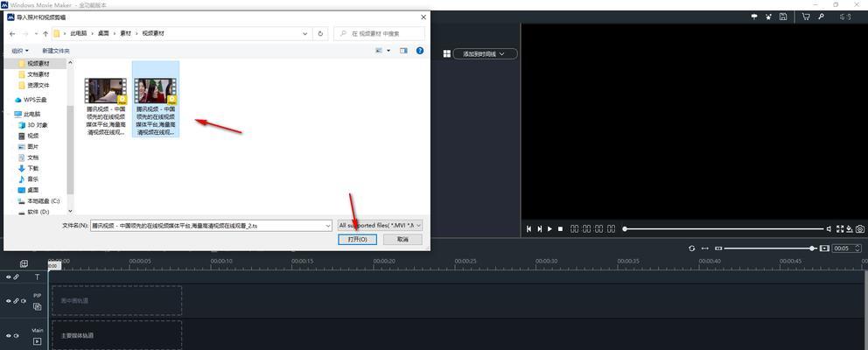Expand the All supported files type dropdown
Viewport: 868px width, 350px height.
coord(418,226)
